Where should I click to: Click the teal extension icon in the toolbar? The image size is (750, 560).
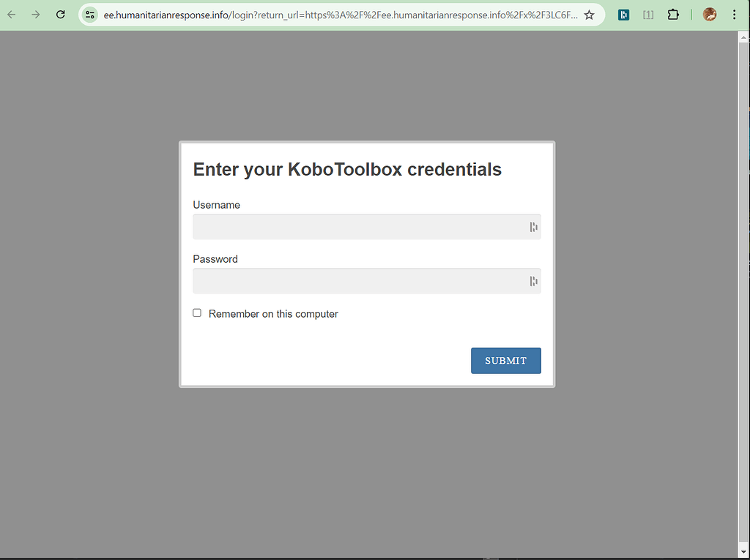(x=623, y=14)
